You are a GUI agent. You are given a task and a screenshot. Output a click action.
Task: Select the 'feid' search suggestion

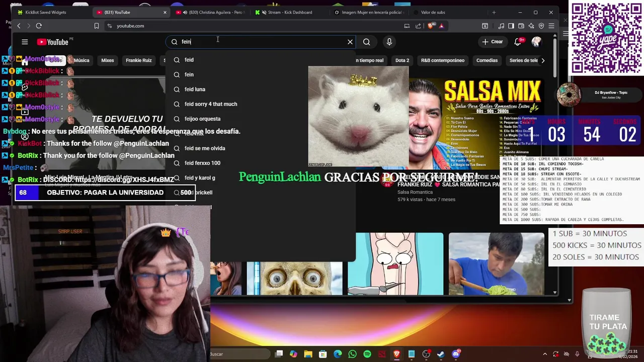pos(261,60)
